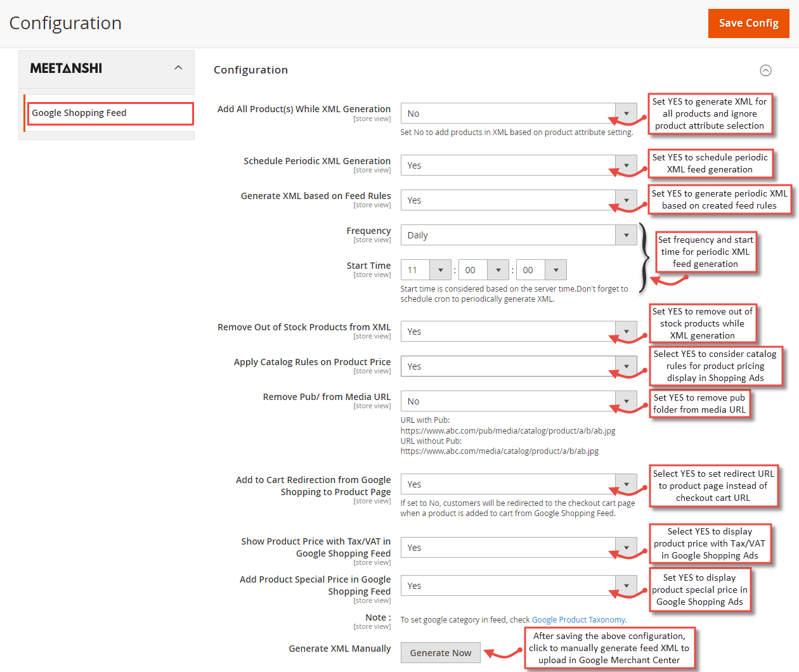Open Remove Out of Stock Products dropdown

tap(519, 332)
